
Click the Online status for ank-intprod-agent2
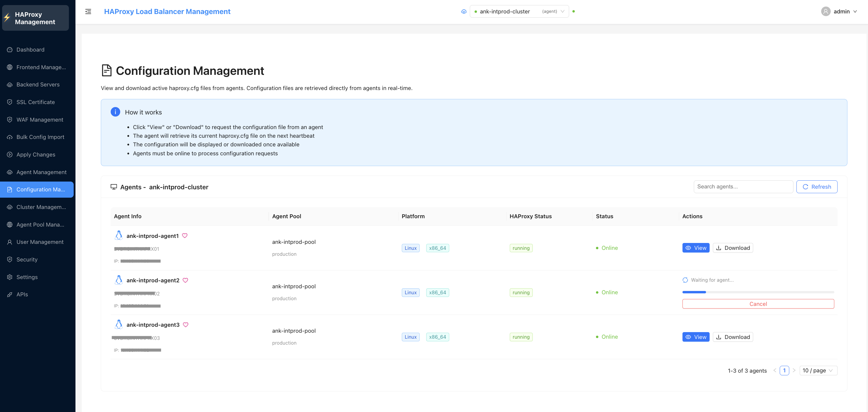click(x=607, y=292)
